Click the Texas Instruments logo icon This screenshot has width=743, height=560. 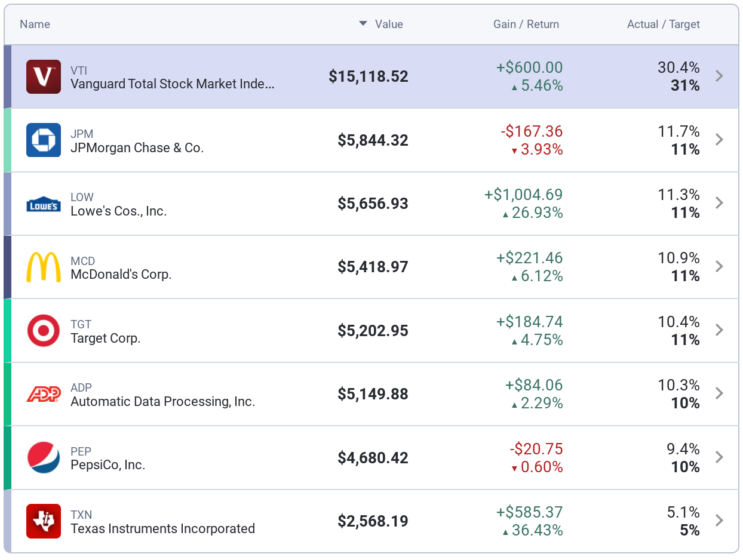44,521
